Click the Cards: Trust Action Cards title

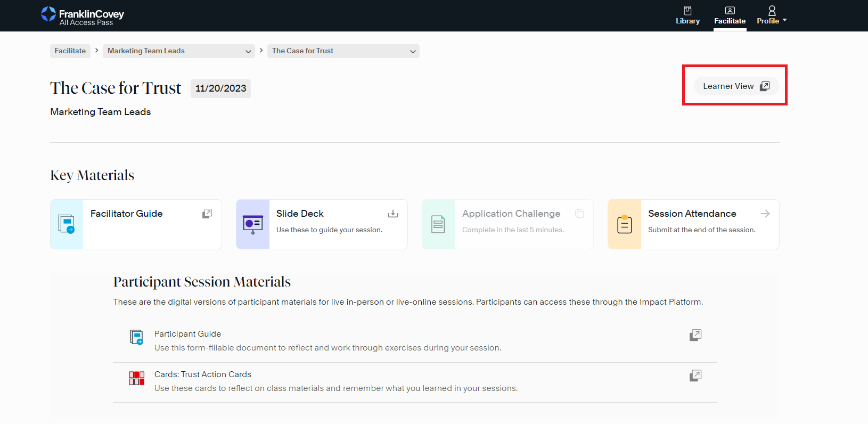coord(202,374)
